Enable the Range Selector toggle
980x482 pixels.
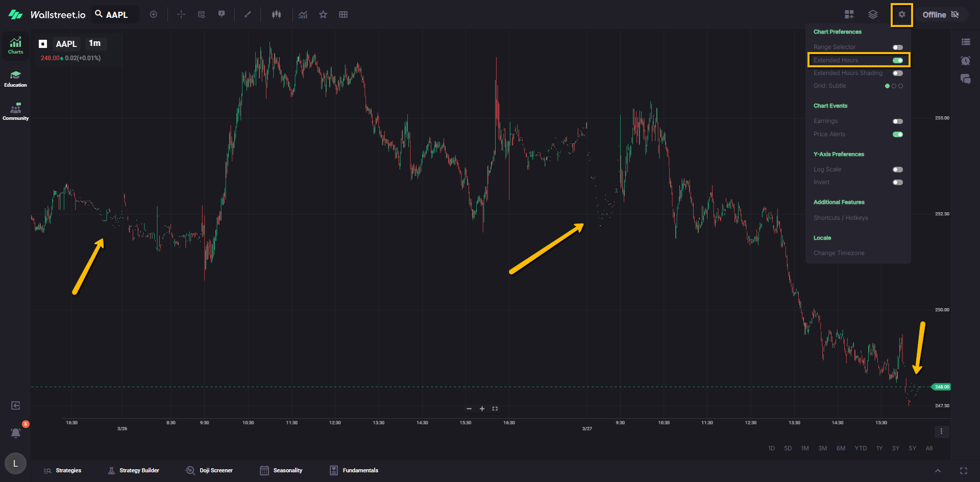tap(897, 47)
